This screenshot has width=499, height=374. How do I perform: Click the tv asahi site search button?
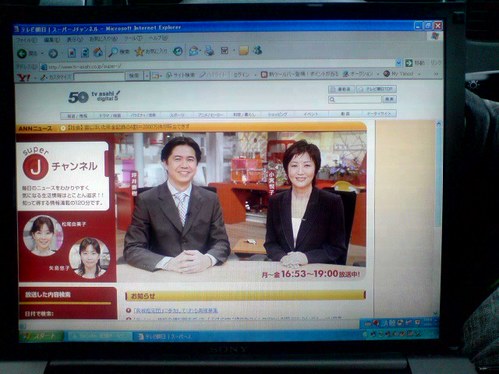[389, 99]
